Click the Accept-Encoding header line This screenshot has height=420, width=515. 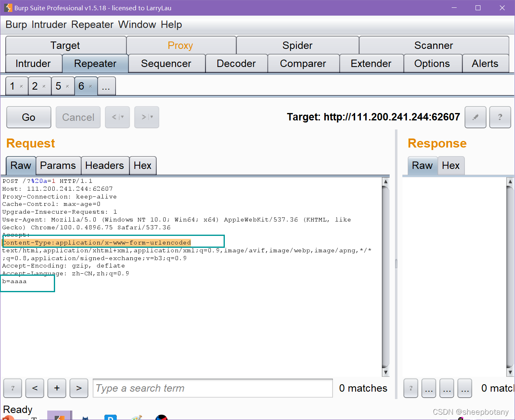(64, 266)
